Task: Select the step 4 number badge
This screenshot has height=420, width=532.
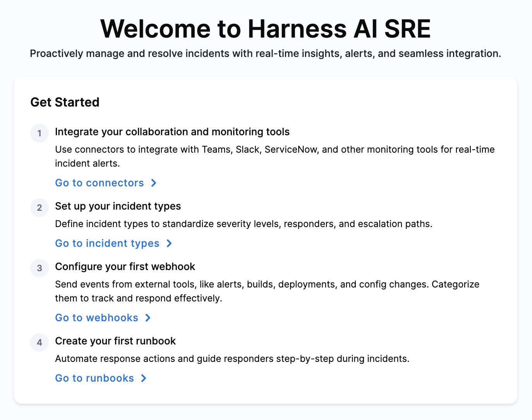Action: (x=39, y=343)
